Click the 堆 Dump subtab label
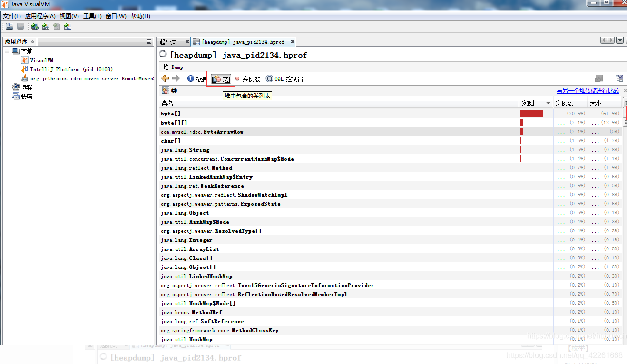This screenshot has height=364, width=627. [x=173, y=67]
